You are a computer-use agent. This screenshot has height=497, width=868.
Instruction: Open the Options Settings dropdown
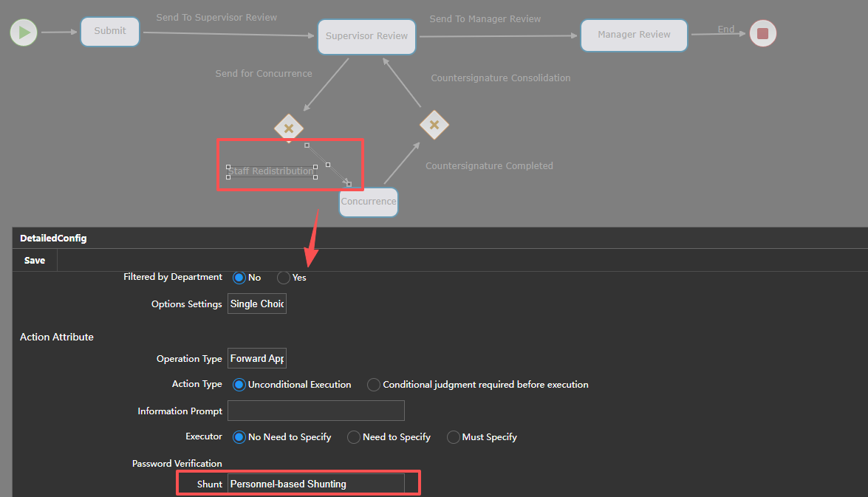[x=256, y=304]
